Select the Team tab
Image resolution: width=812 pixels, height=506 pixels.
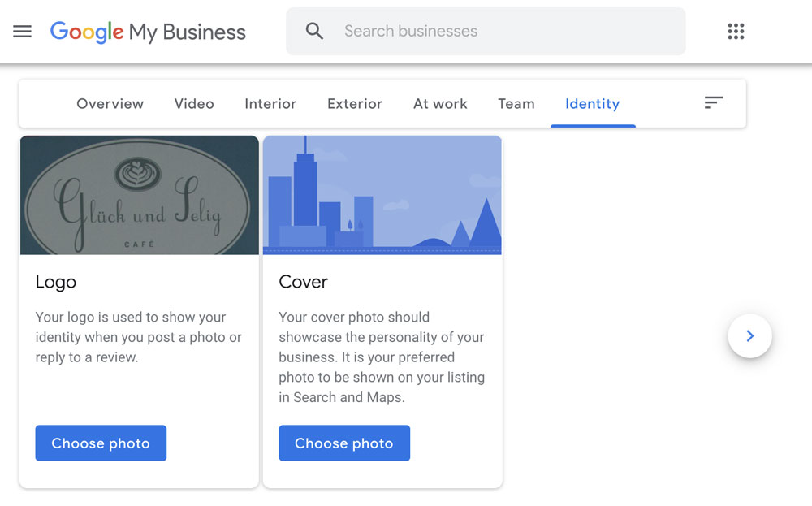pyautogui.click(x=516, y=104)
